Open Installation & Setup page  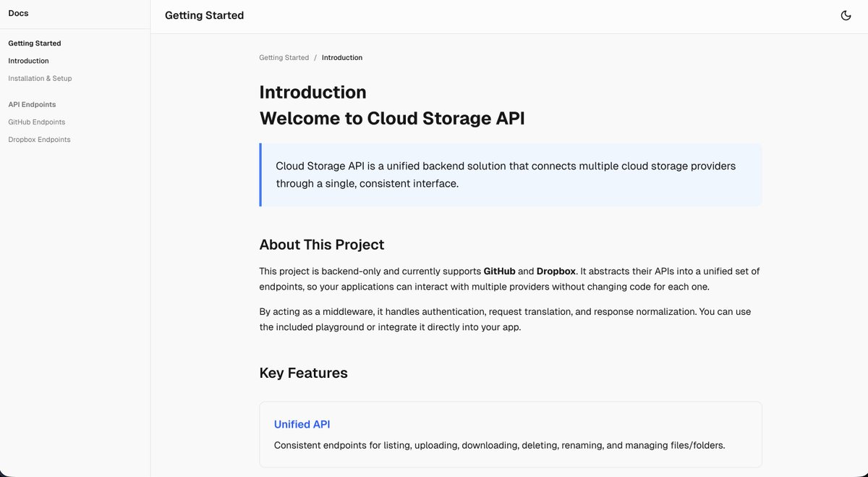[x=40, y=78]
